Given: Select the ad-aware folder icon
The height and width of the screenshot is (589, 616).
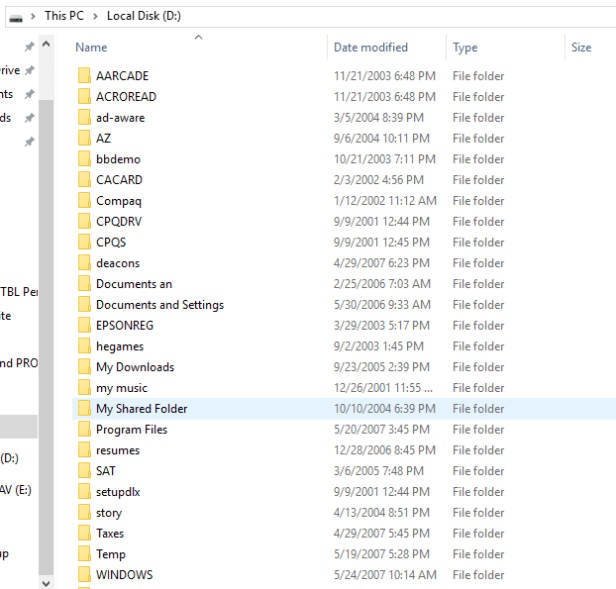Looking at the screenshot, I should [x=84, y=118].
